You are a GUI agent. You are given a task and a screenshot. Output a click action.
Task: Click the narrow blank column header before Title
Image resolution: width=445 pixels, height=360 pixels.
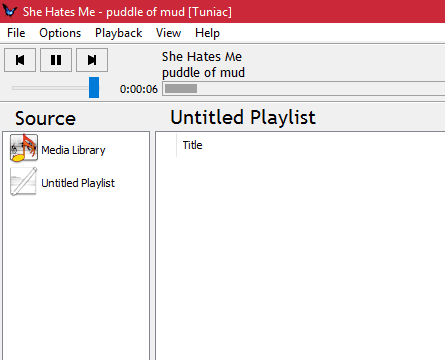coord(166,145)
